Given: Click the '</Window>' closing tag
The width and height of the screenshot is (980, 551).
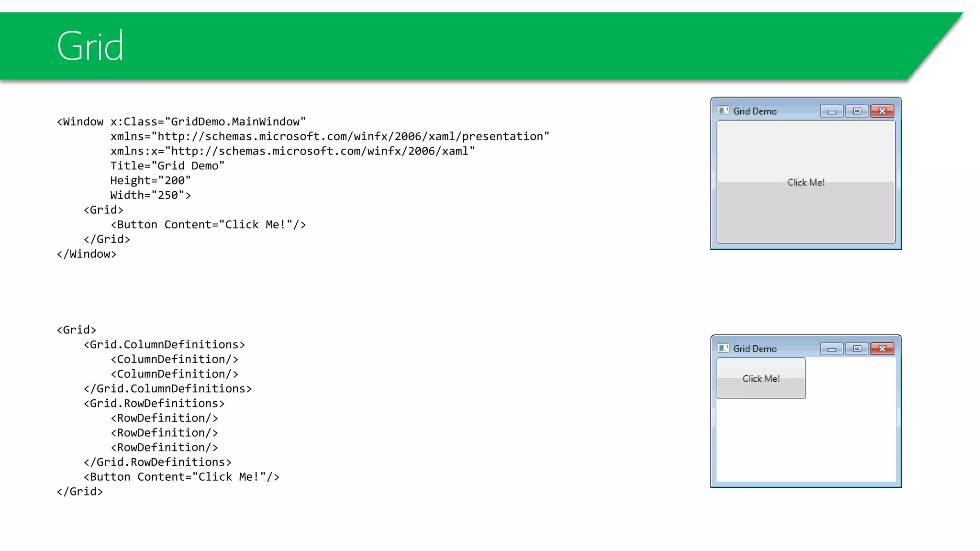Looking at the screenshot, I should 87,254.
